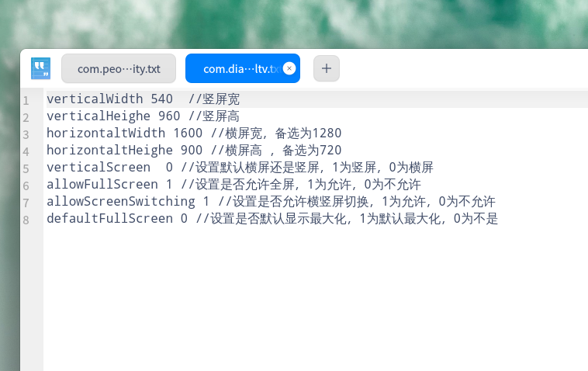Place cursor on 'allowScreenSwitching' text
This screenshot has width=588, height=371.
tap(121, 201)
